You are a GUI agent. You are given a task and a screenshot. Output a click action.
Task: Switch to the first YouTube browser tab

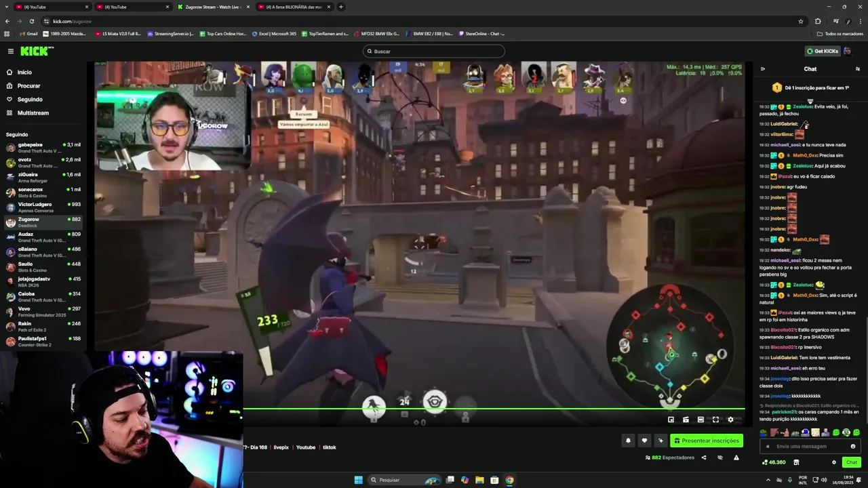52,7
